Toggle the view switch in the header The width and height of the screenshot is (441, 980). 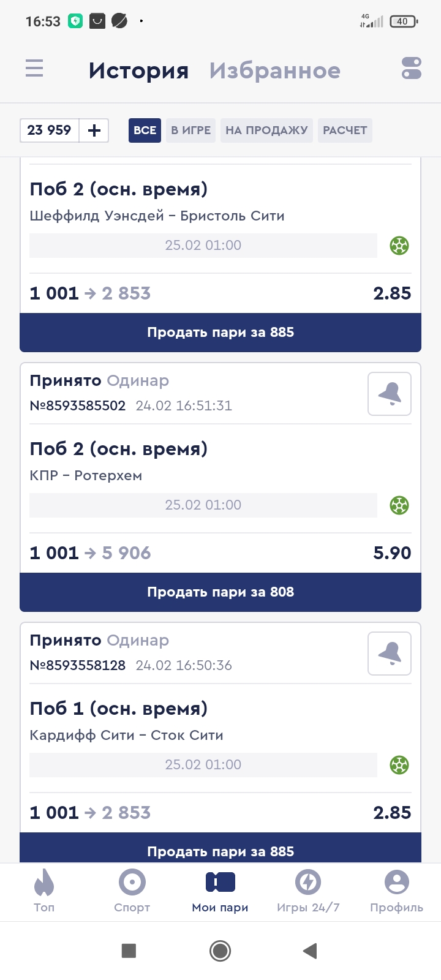coord(412,68)
